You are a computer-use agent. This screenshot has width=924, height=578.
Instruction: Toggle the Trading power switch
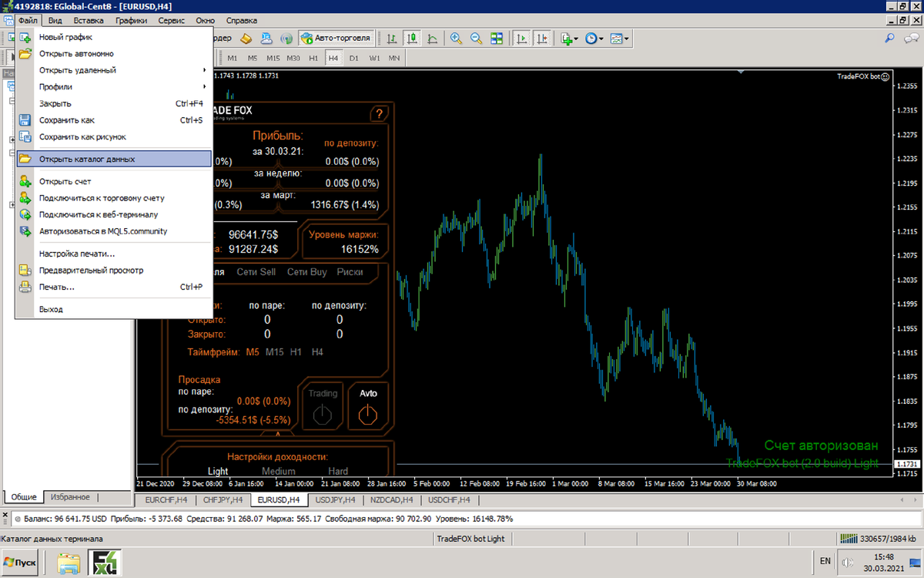point(323,415)
